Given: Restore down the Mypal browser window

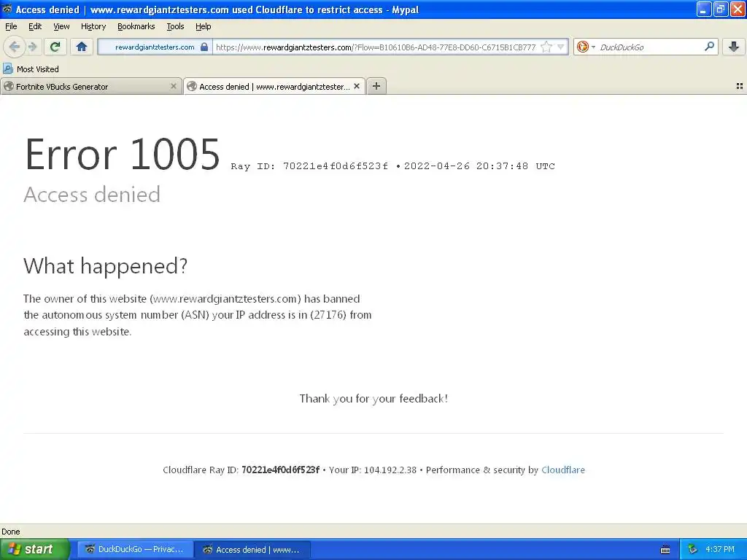Looking at the screenshot, I should coord(720,9).
